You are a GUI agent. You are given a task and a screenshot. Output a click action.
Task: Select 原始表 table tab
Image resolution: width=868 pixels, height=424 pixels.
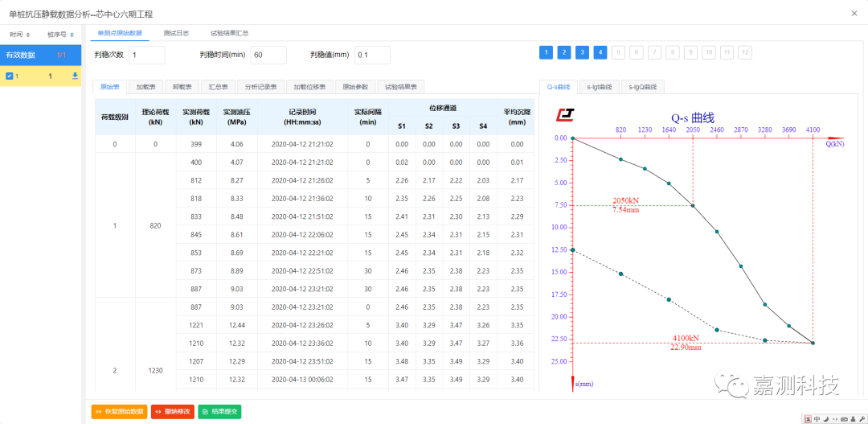point(109,86)
